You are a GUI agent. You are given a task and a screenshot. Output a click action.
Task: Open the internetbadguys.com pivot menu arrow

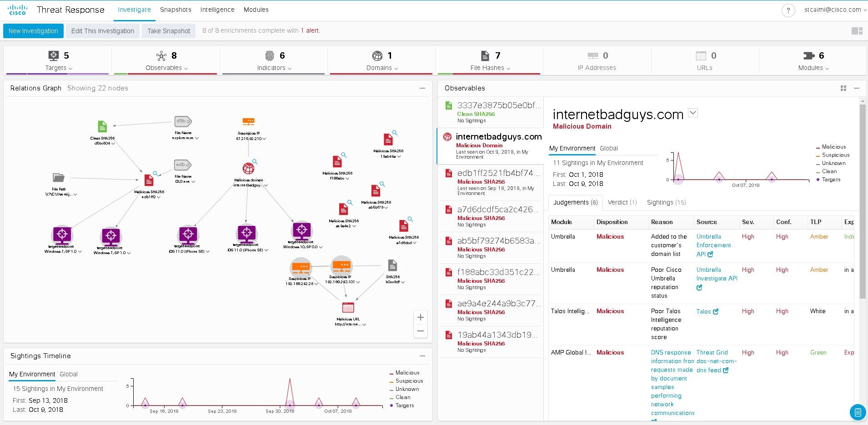(x=693, y=113)
